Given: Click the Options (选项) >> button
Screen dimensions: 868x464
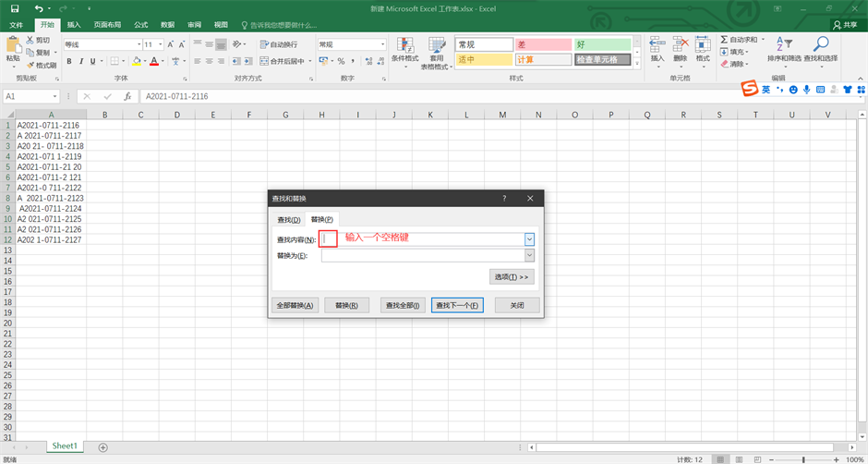Looking at the screenshot, I should click(512, 276).
